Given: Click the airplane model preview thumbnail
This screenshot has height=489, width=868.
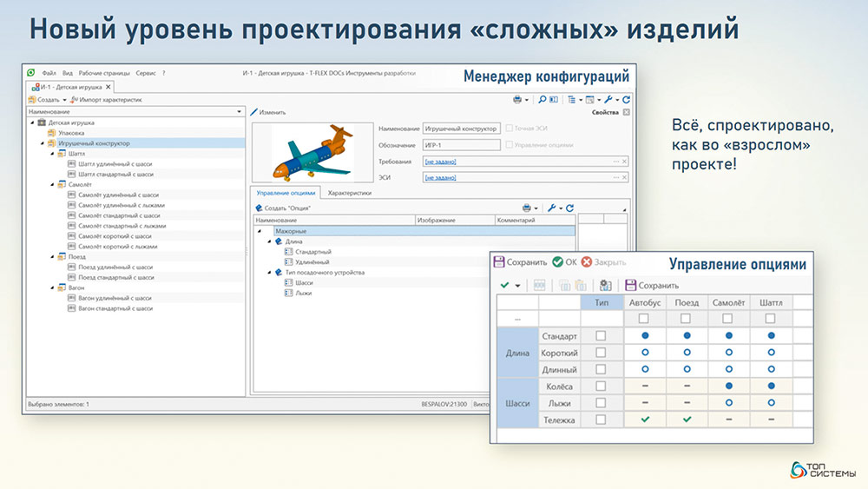Looking at the screenshot, I should tap(312, 152).
